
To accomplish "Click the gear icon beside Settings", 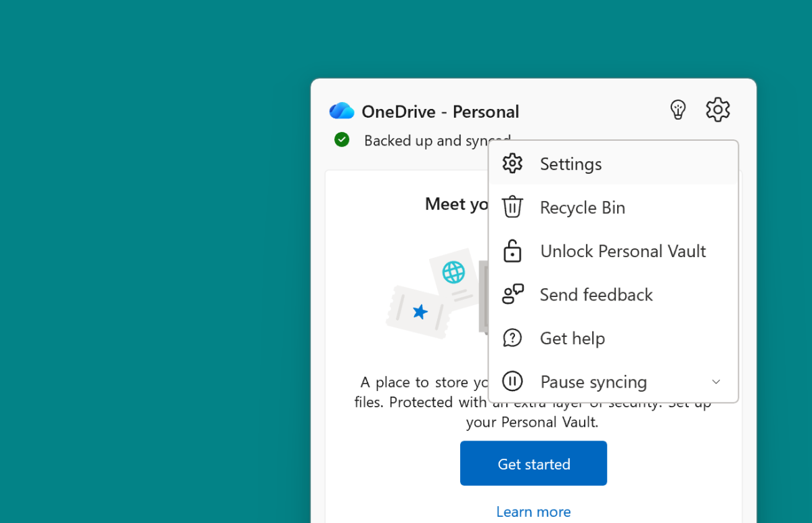I will tap(512, 164).
